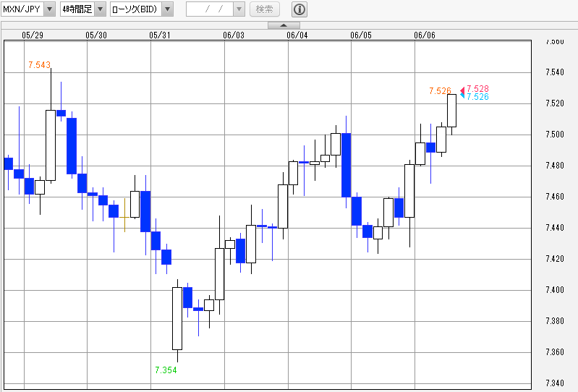Select the green 7.354 low price label
Image resolution: width=578 pixels, height=392 pixels.
coord(166,370)
